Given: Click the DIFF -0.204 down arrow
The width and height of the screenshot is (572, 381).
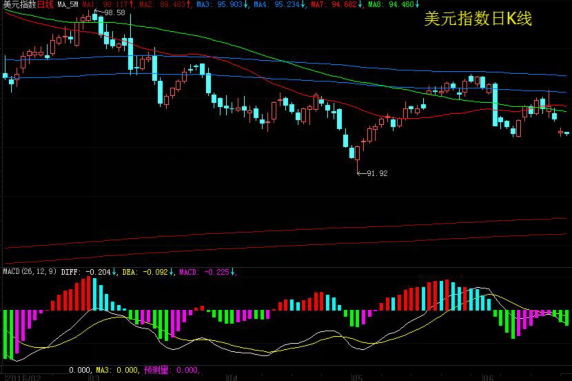Looking at the screenshot, I should tap(114, 272).
